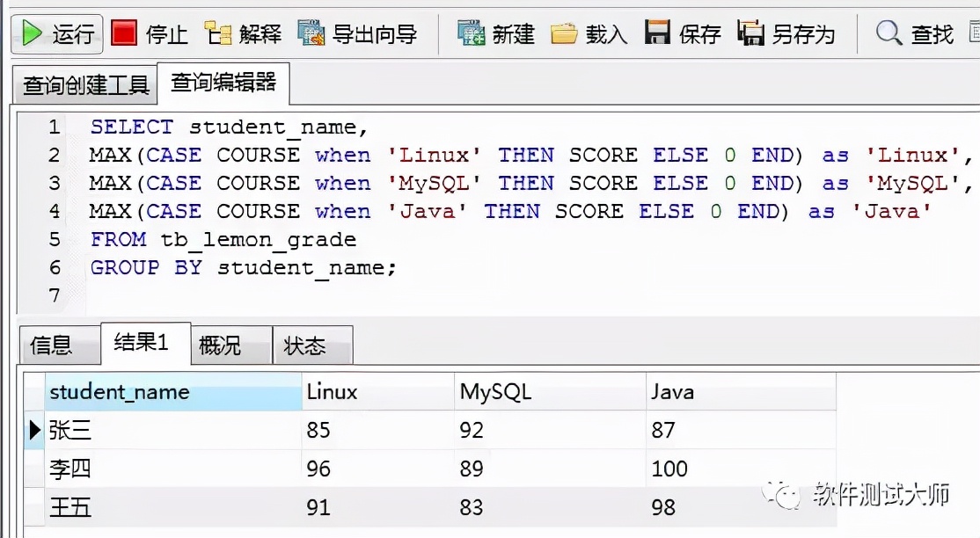Open the Export Wizard (导出向导) icon
980x538 pixels.
coord(311,33)
